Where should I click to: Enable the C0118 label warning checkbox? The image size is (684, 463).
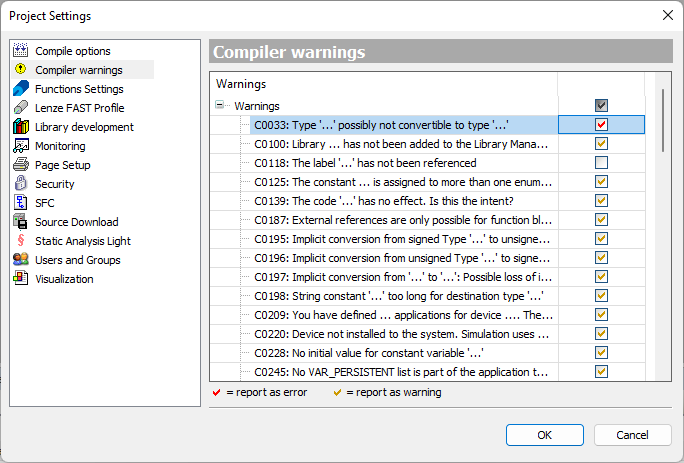pos(601,162)
